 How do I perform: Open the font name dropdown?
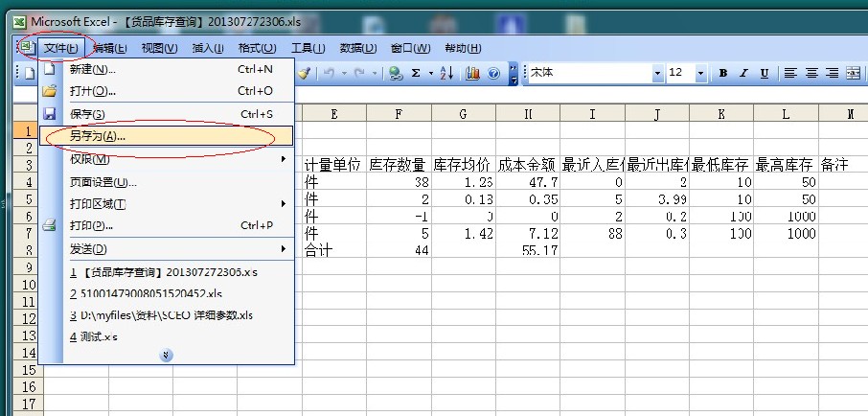[657, 73]
